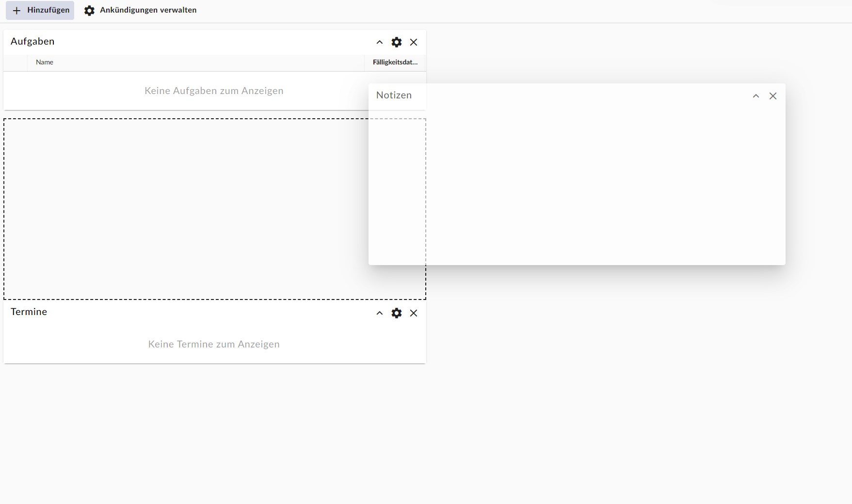
Task: Close the Termine widget
Action: (x=414, y=313)
